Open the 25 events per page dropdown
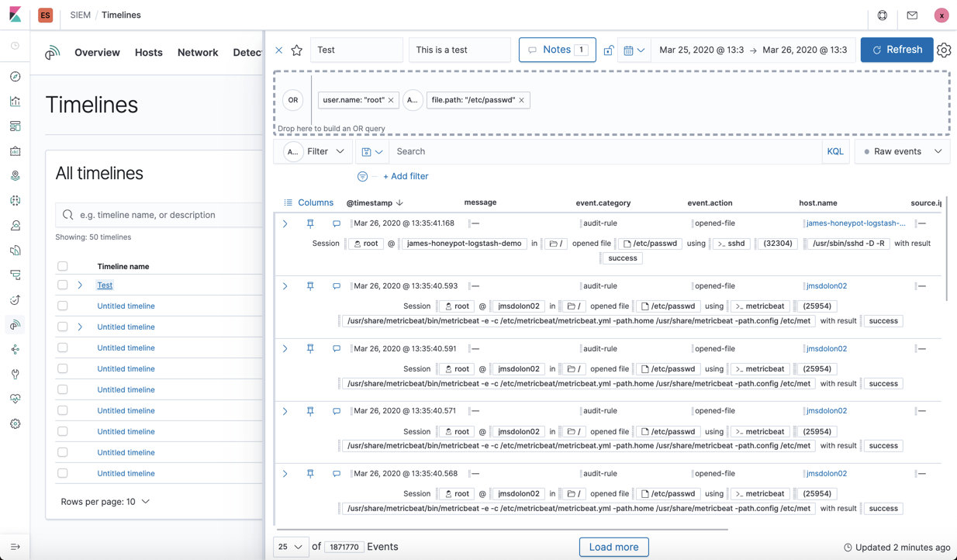The height and width of the screenshot is (560, 957). [x=291, y=547]
